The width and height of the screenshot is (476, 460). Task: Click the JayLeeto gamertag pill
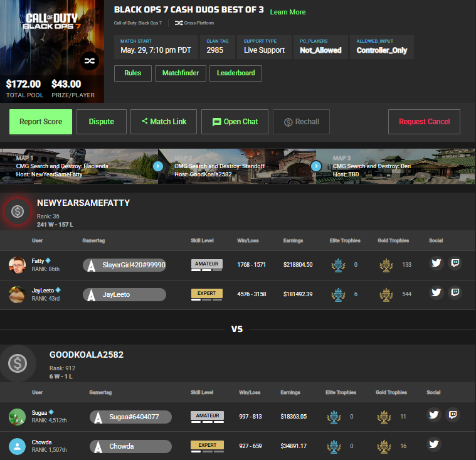click(124, 294)
